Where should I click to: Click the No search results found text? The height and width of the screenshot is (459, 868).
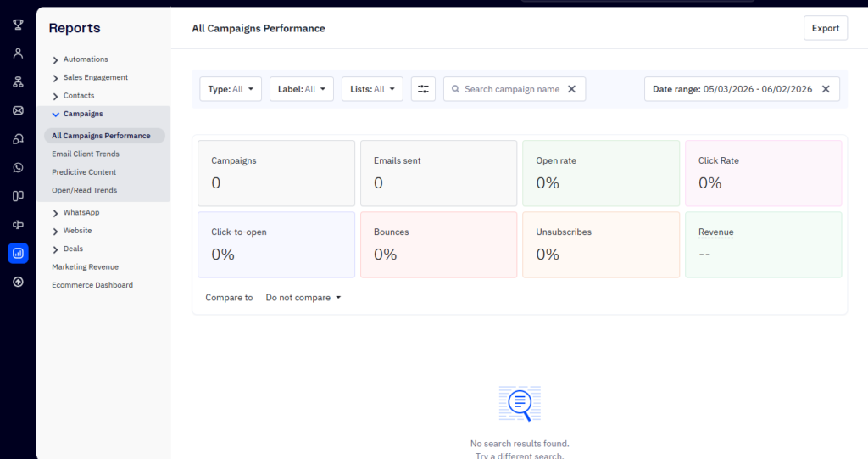pyautogui.click(x=520, y=444)
